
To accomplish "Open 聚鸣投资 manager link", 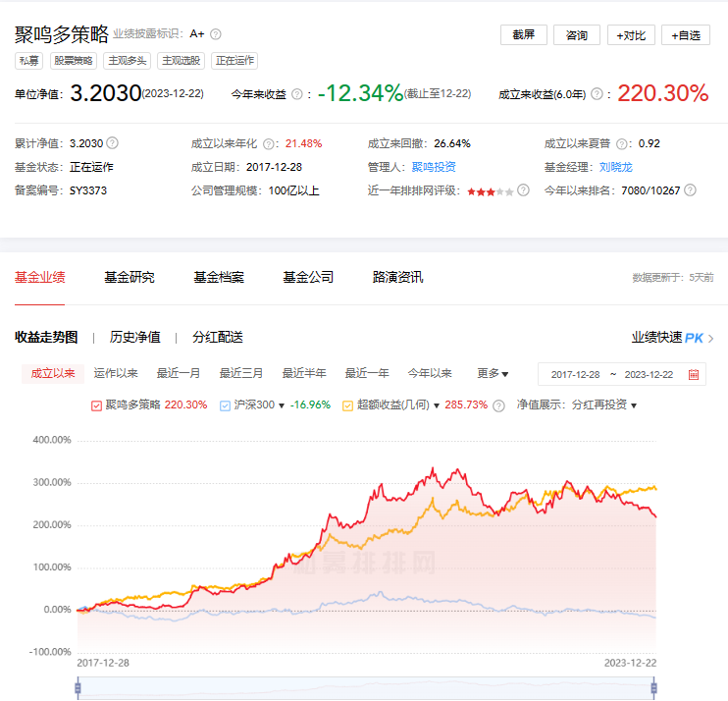I will [434, 167].
